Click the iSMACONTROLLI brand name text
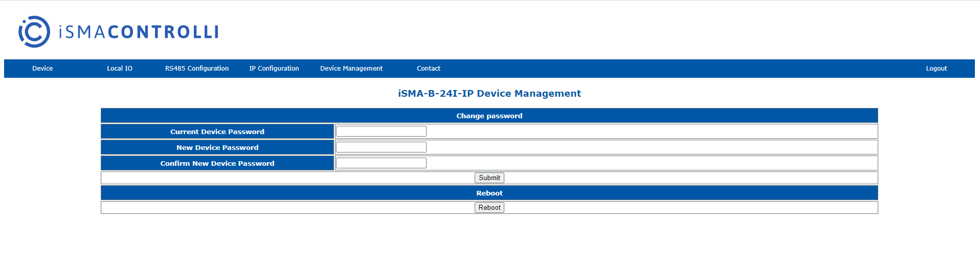The width and height of the screenshot is (980, 262). click(x=139, y=32)
